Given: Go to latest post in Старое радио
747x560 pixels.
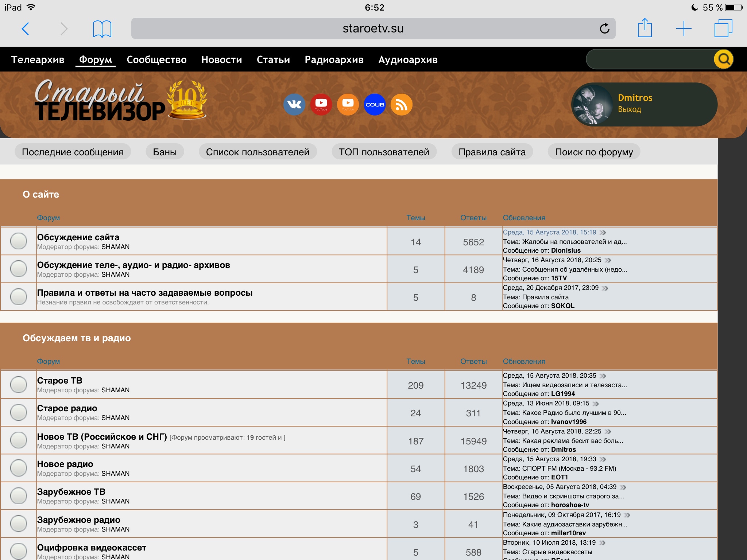Looking at the screenshot, I should pyautogui.click(x=596, y=404).
